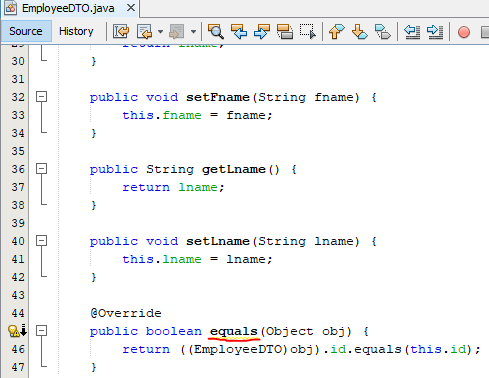
Task: Select the Source view button
Action: pyautogui.click(x=26, y=31)
